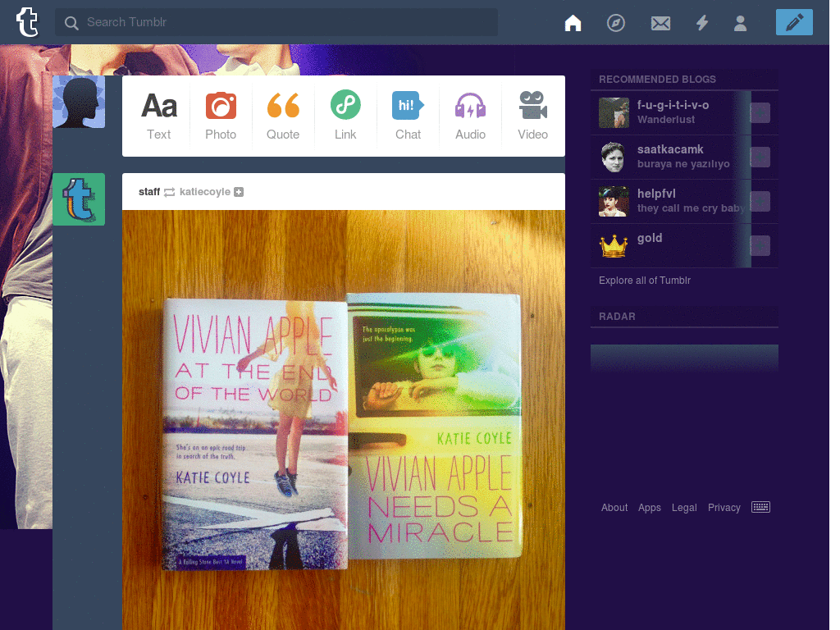The image size is (840, 630).
Task: Click the f-u-g-i-t-i-v-o avatar
Action: (x=614, y=112)
